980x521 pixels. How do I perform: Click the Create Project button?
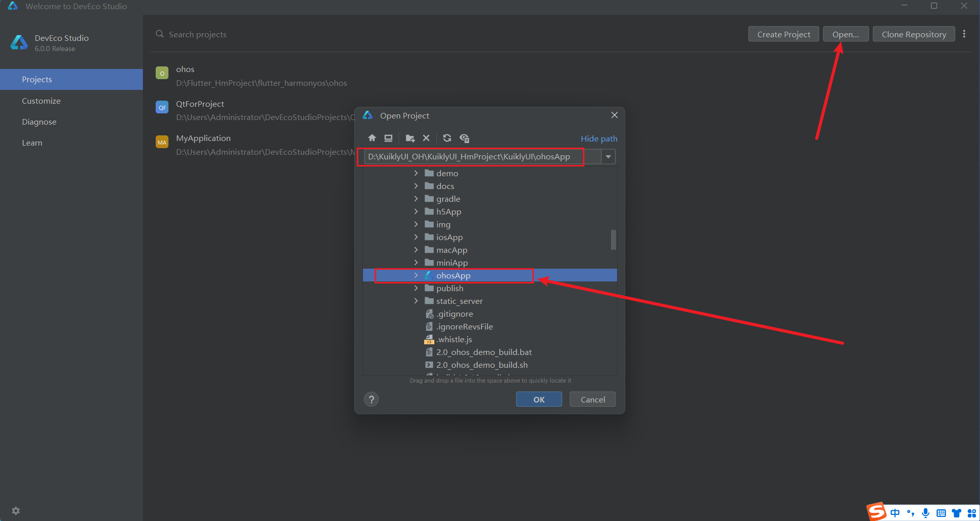click(x=783, y=34)
